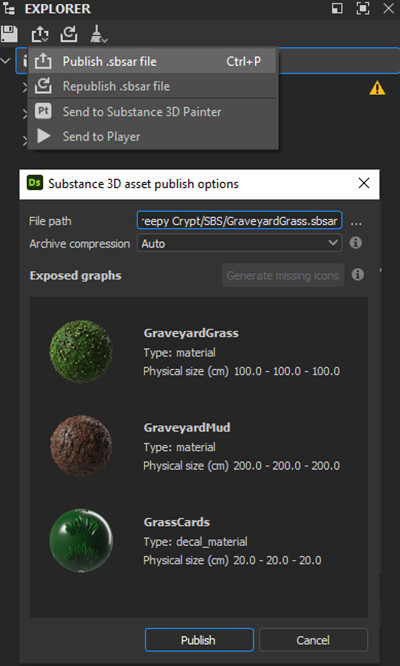Viewport: 400px width, 666px height.
Task: Click the yellow warning triangle icon
Action: pos(377,88)
